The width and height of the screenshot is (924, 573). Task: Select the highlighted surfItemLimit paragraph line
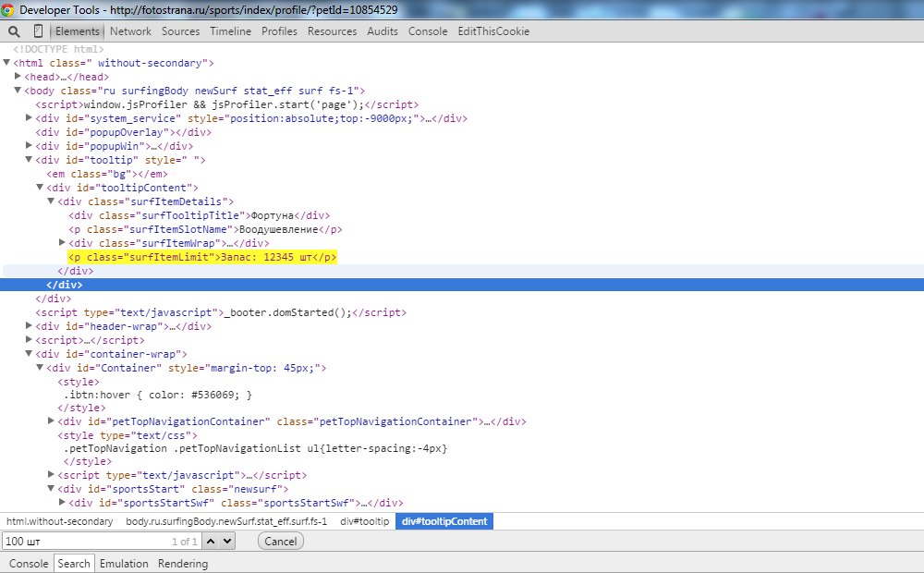pos(202,257)
